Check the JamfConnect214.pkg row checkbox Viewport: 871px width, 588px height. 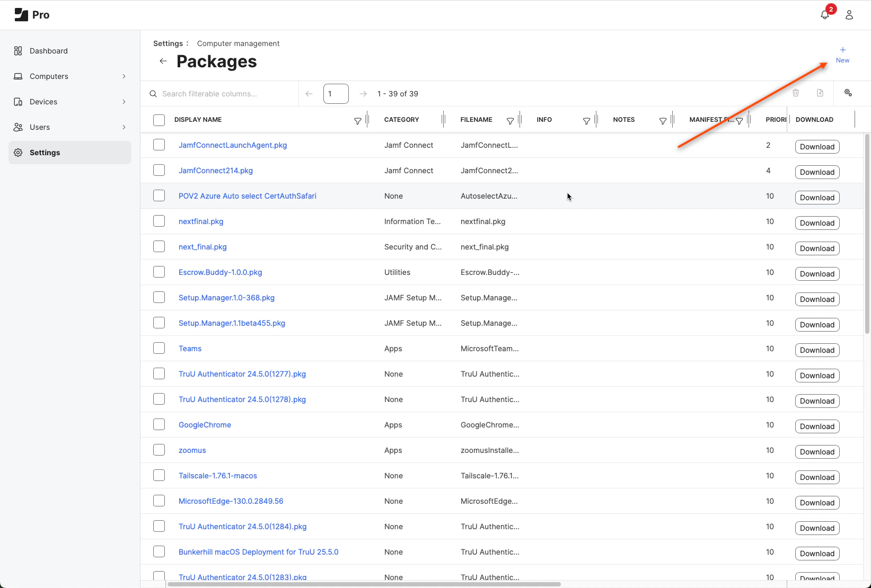[x=159, y=170]
